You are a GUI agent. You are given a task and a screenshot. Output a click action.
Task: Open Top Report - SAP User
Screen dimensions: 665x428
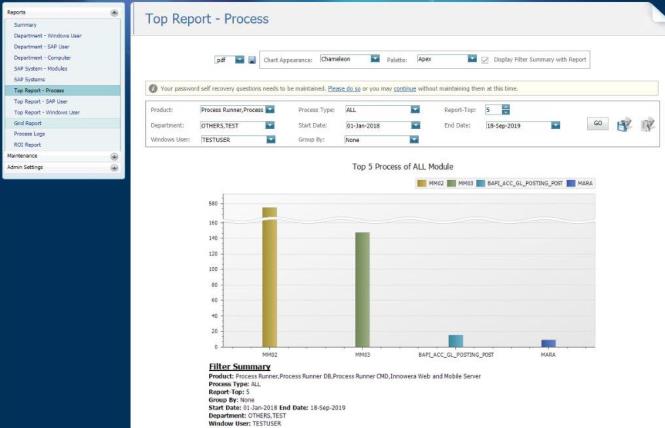41,102
